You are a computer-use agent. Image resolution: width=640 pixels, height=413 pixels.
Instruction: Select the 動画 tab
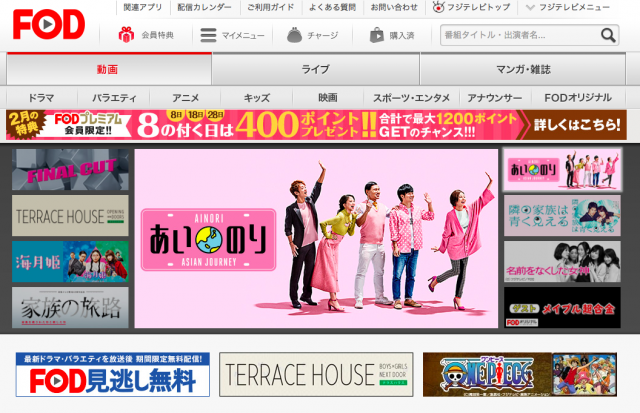coord(109,69)
